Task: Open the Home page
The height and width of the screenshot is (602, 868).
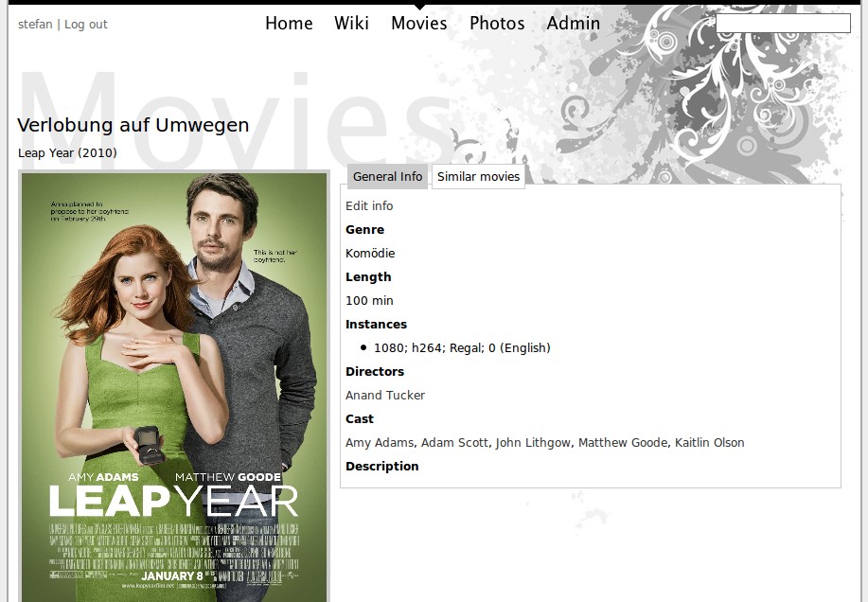Action: (289, 24)
